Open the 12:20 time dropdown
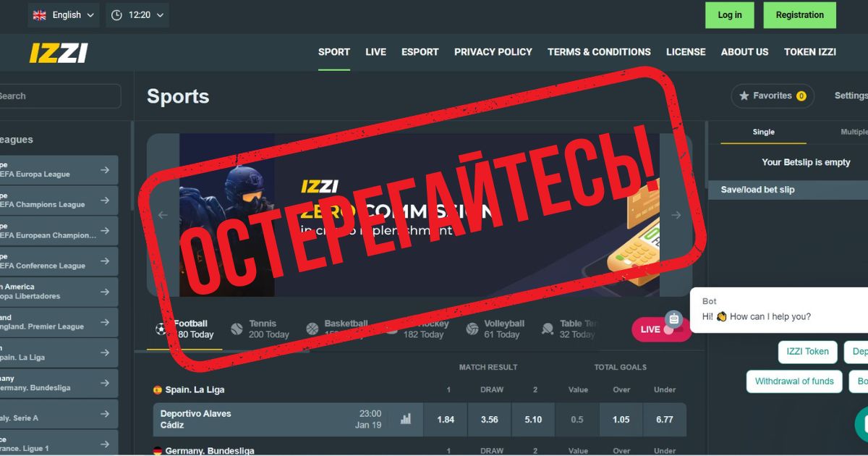 (x=137, y=15)
